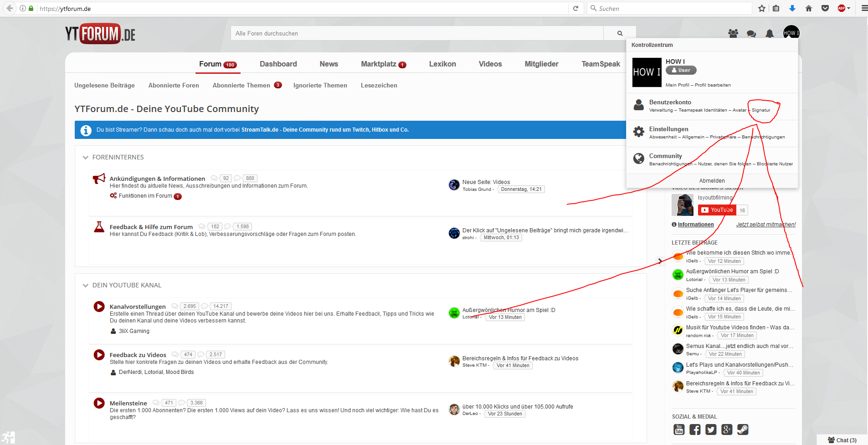
Task: Click the Firefox reload page icon
Action: (x=575, y=8)
